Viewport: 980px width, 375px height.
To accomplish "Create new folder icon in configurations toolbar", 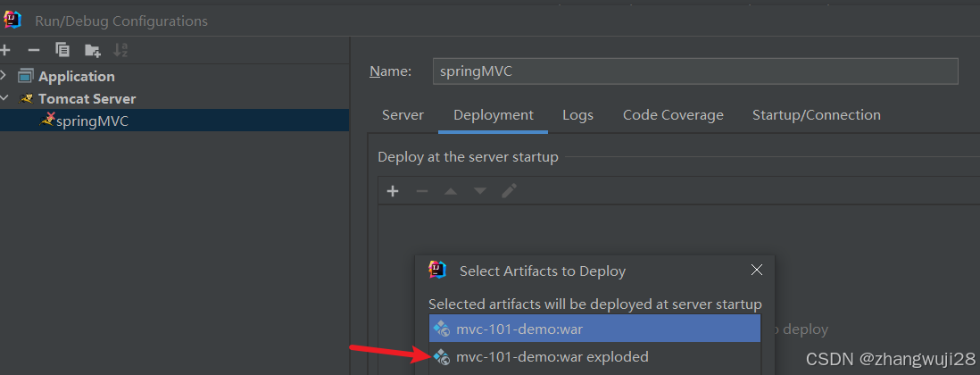I will [93, 50].
